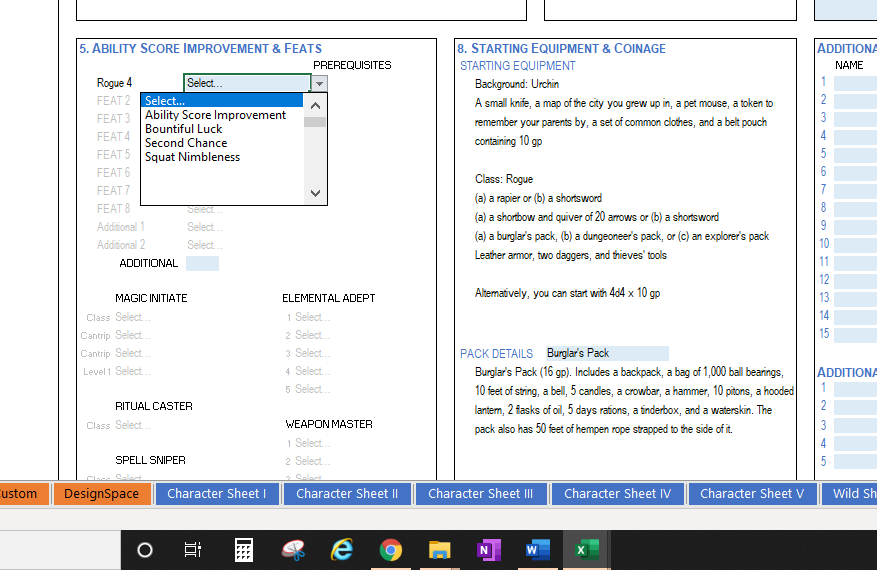
Task: Click the 'Background: Urchin' text
Action: tap(517, 84)
